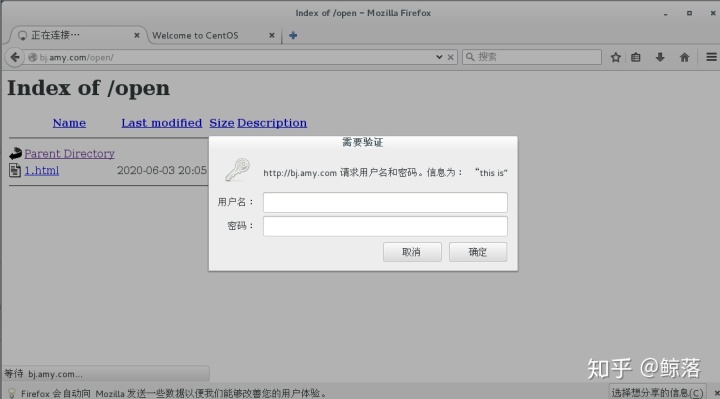Screen dimensions: 720x399
Task: Cancel the authentication dialog with 取消
Action: (x=412, y=252)
